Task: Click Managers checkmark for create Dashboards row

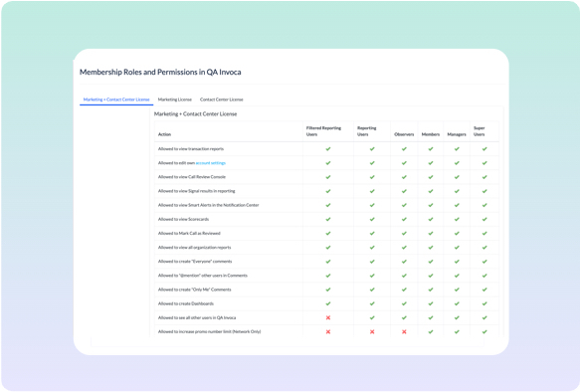Action: coord(457,303)
